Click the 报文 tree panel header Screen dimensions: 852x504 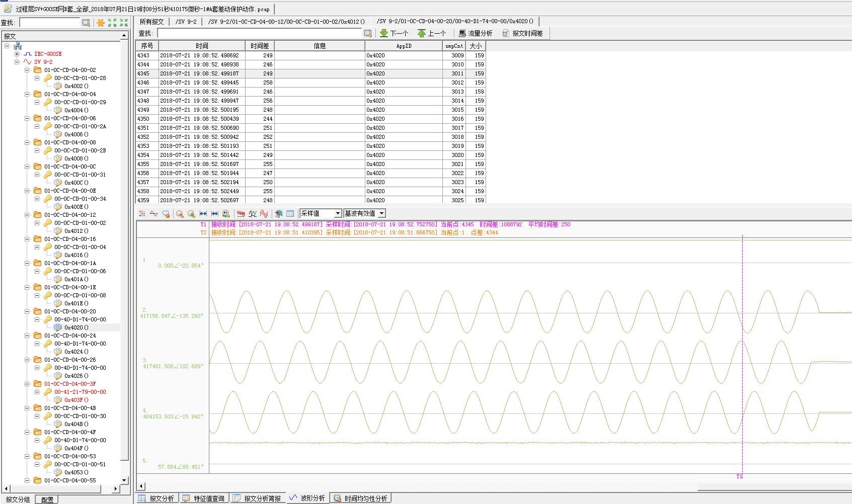(x=61, y=36)
